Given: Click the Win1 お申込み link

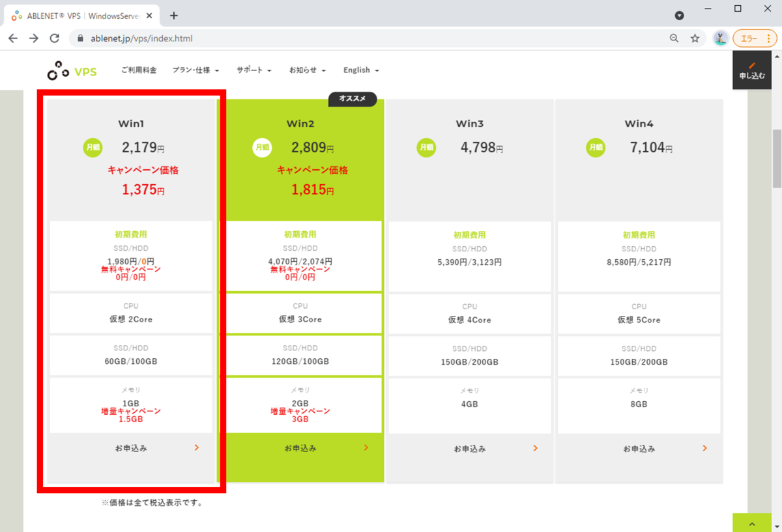Looking at the screenshot, I should 131,449.
